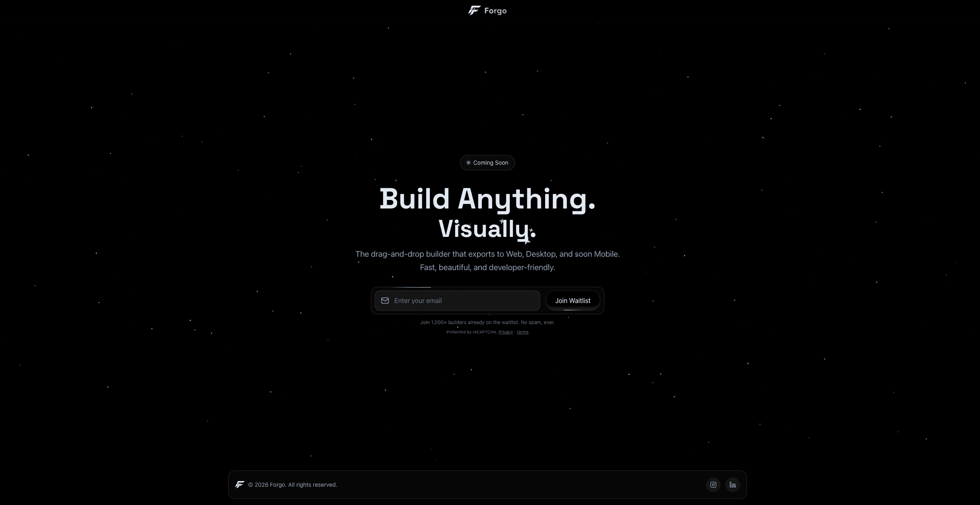
Task: Click the Join 1,000+ builders note
Action: tap(487, 322)
